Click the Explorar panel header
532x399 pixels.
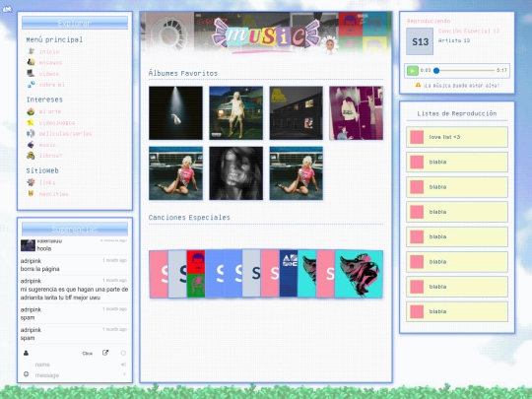click(x=75, y=23)
